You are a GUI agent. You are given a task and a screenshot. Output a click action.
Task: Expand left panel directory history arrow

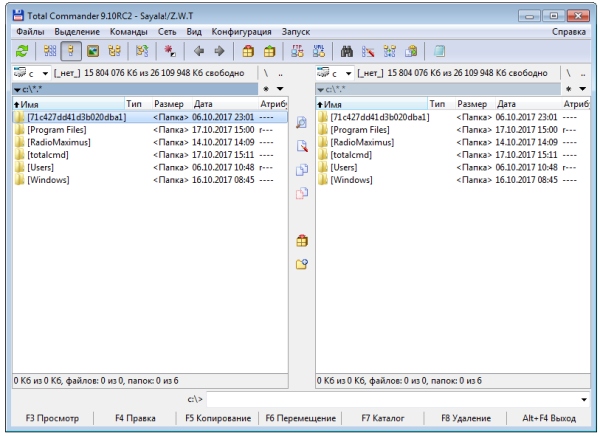pyautogui.click(x=279, y=89)
